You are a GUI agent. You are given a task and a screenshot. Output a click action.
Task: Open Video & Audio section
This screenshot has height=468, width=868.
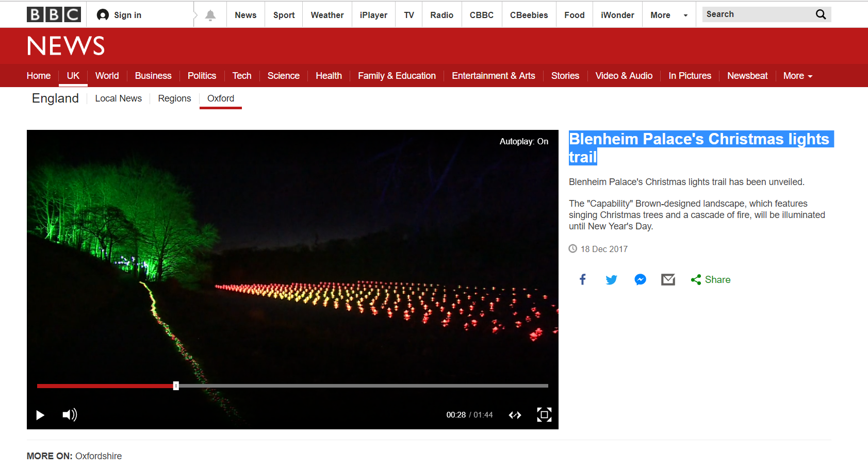click(624, 76)
